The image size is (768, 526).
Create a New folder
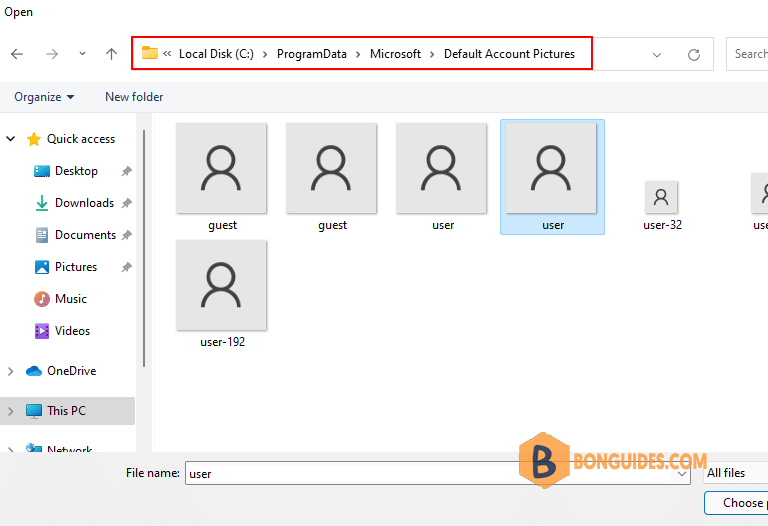coord(134,97)
